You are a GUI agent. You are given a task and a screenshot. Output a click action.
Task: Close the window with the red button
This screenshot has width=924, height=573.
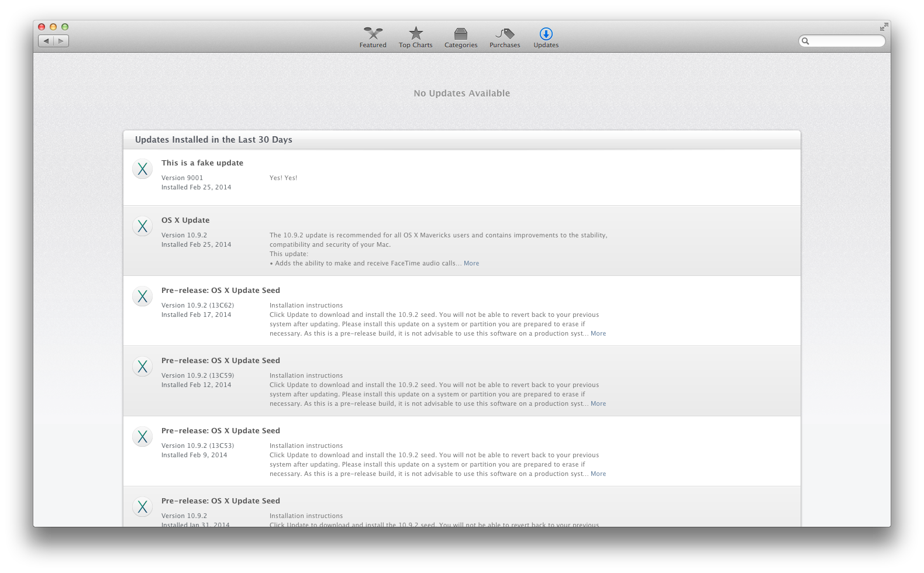(42, 27)
